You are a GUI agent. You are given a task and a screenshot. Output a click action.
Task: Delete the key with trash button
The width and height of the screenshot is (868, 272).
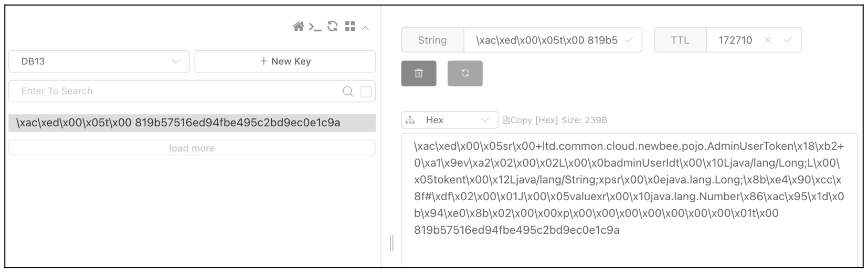tap(419, 73)
